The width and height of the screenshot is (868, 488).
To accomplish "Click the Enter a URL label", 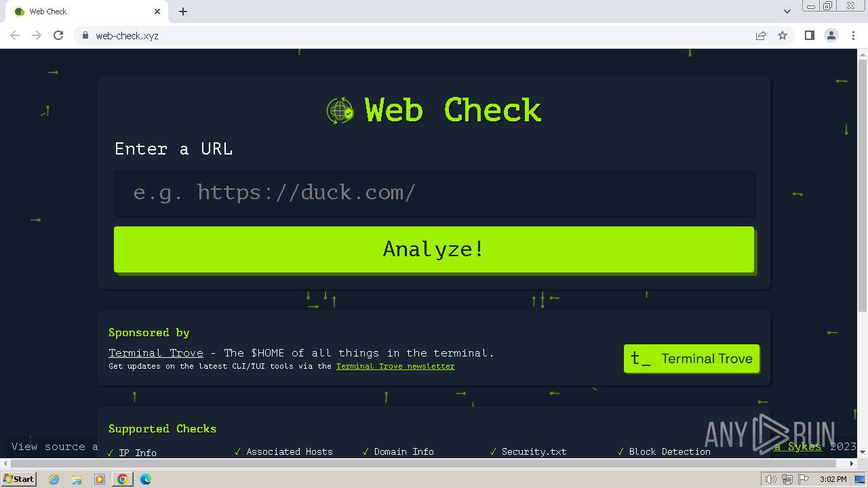I will [x=174, y=149].
